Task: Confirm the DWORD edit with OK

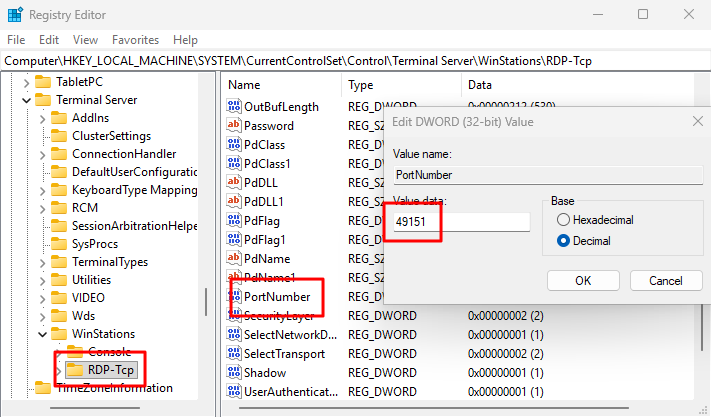Action: pyautogui.click(x=583, y=281)
